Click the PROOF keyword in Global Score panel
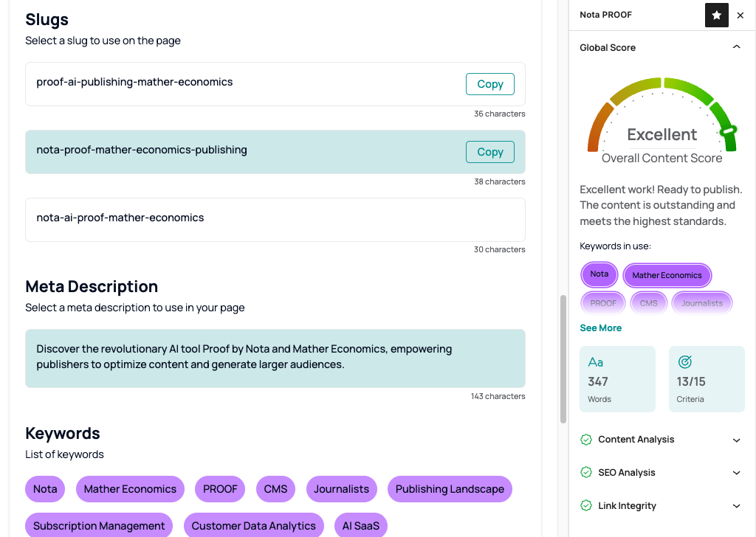 (603, 303)
